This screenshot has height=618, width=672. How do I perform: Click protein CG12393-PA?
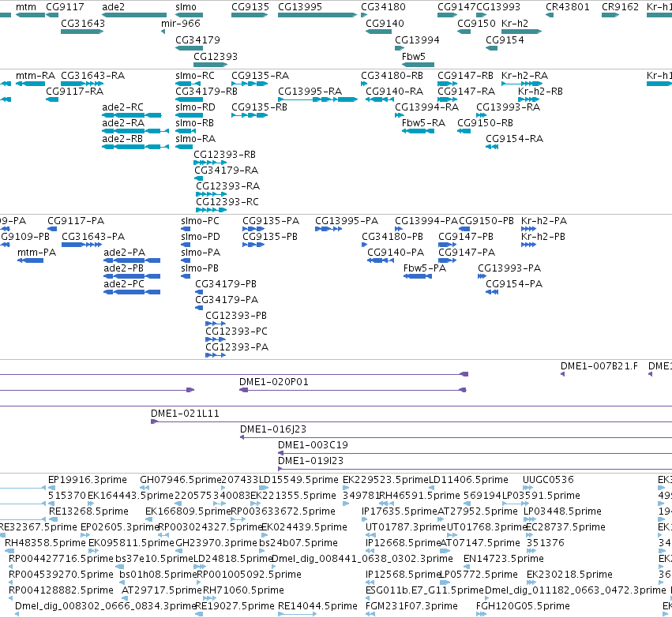coord(216,355)
